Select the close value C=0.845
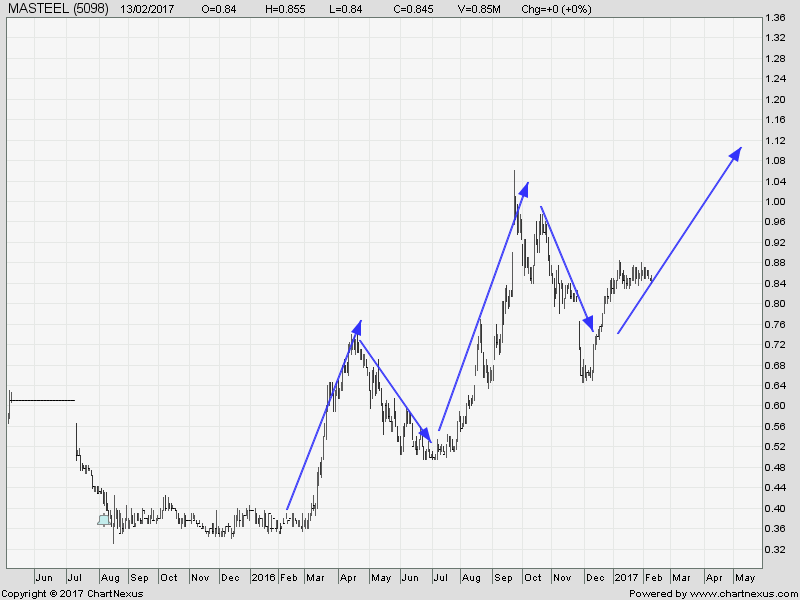Screen dimensions: 800x600 click(413, 9)
